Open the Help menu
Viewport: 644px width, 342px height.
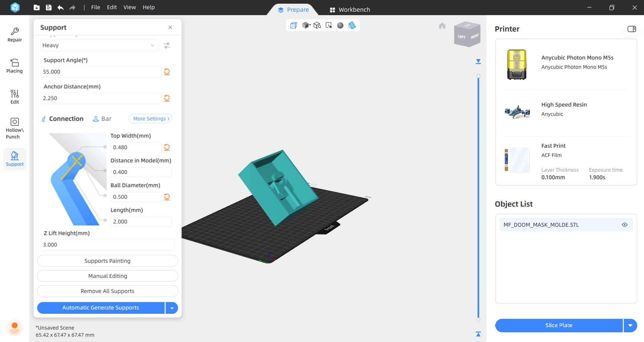click(149, 7)
